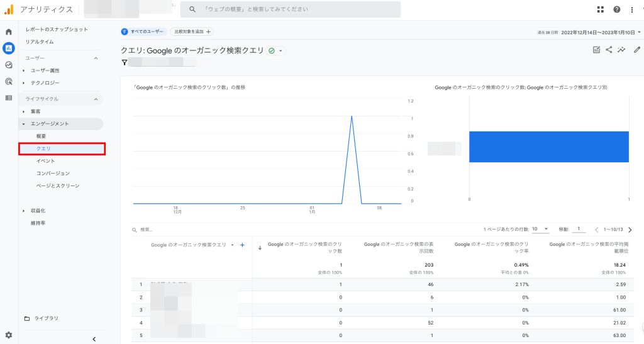This screenshot has width=644, height=344.
Task: Click the 21.02 value in row 4
Action: click(x=619, y=323)
